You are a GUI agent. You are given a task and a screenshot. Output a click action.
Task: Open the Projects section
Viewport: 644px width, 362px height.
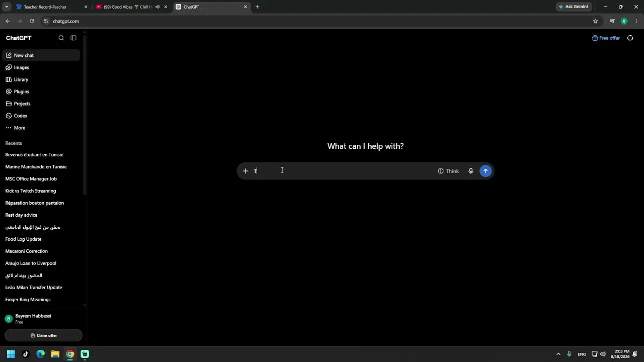click(x=41, y=104)
